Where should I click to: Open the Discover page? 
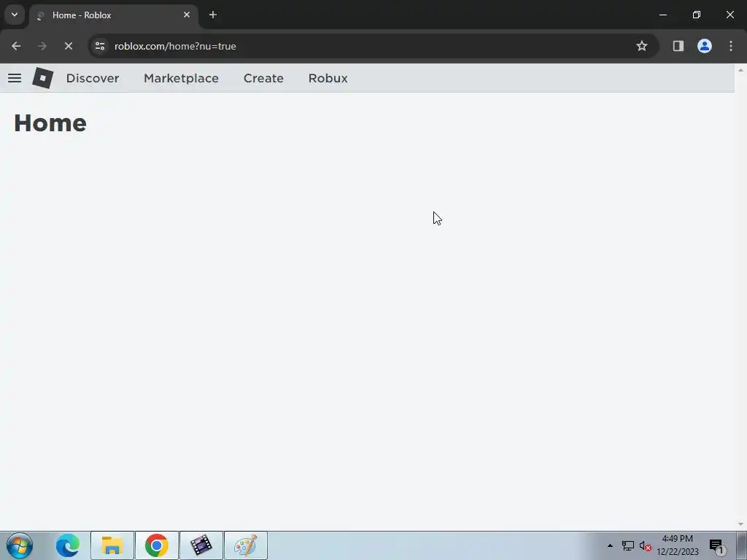(93, 78)
